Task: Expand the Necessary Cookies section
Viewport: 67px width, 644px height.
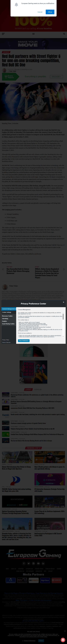Action: 7,316
